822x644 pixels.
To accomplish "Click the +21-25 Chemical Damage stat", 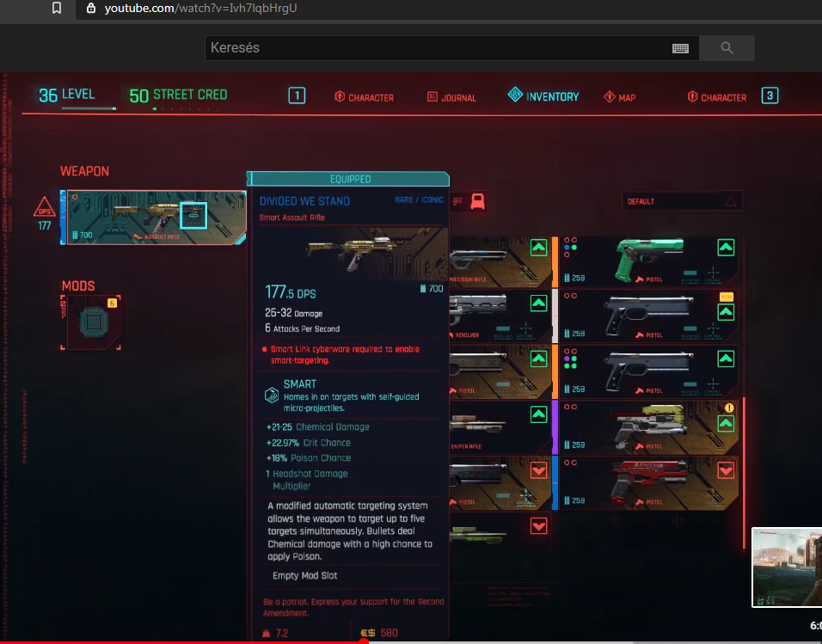I will point(317,426).
